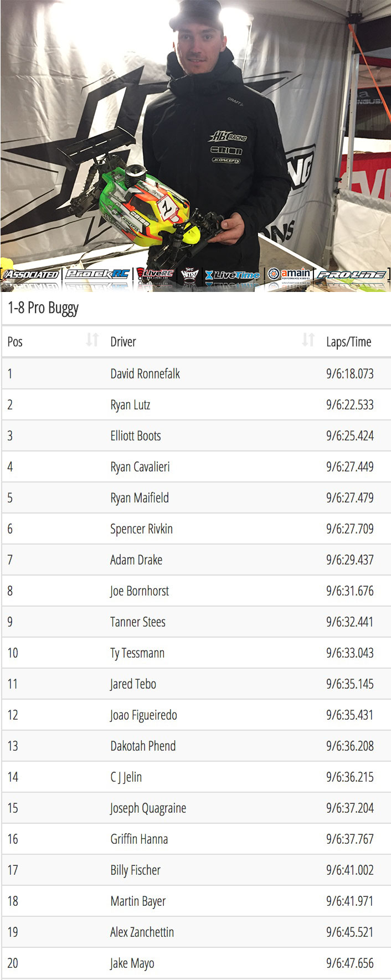The height and width of the screenshot is (980, 391).
Task: Click the amain hobbies logo
Action: pos(289,274)
